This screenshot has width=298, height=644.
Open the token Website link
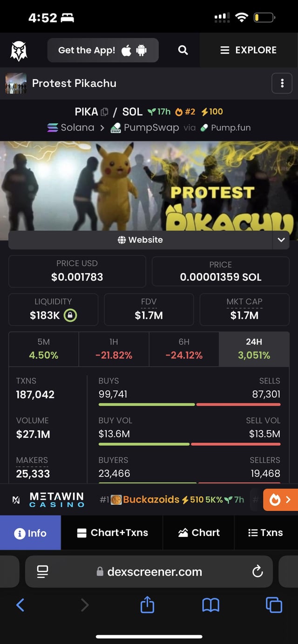(x=140, y=240)
